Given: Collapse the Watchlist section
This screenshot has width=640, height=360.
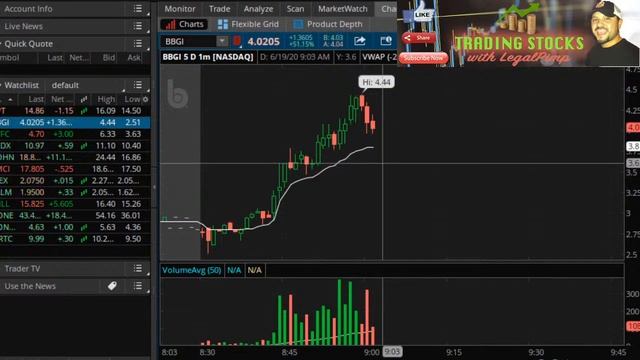Looking at the screenshot, I should (2, 85).
